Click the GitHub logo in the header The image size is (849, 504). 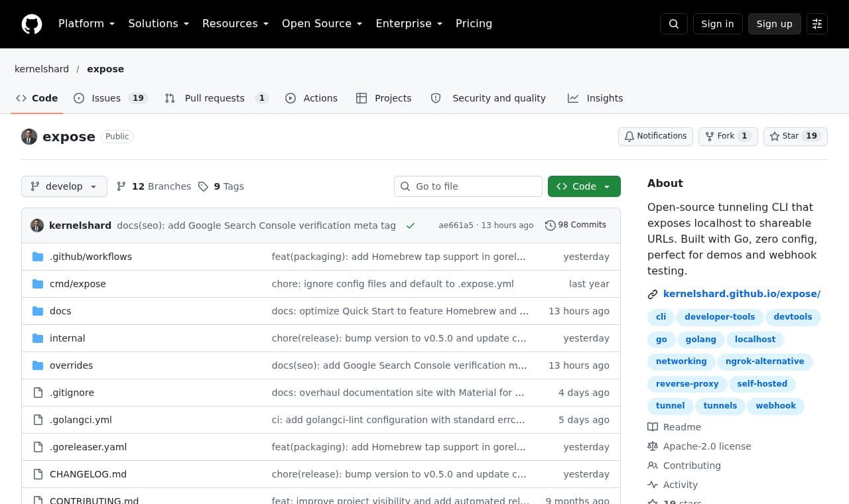(32, 24)
